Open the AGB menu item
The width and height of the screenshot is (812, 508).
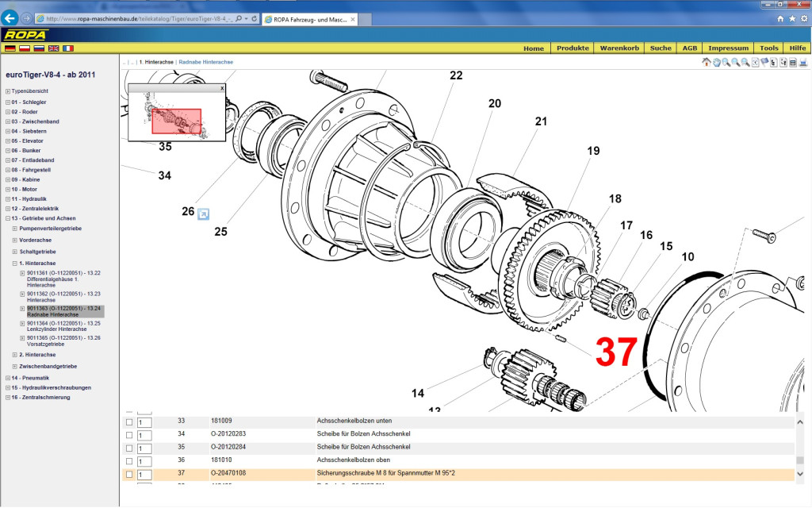click(x=690, y=48)
